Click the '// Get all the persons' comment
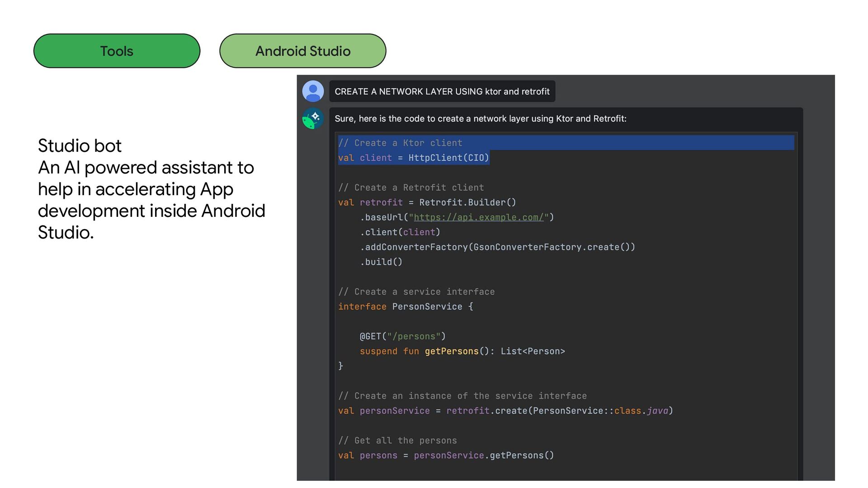This screenshot has width=868, height=488. tap(397, 441)
